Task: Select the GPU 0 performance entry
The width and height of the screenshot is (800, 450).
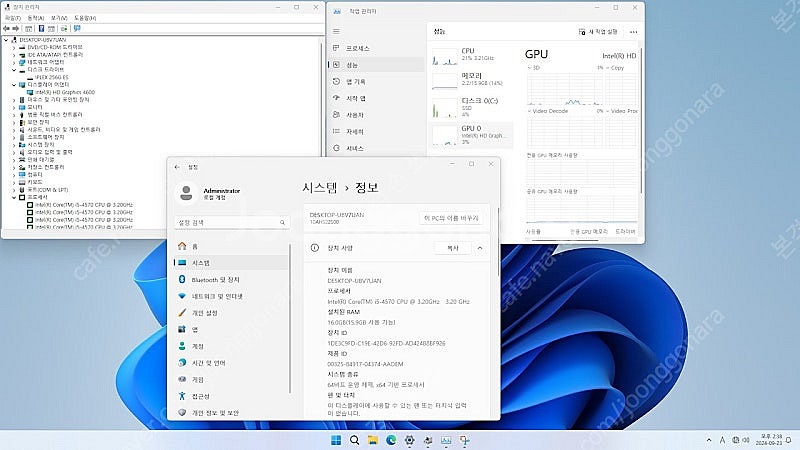Action: (472, 135)
